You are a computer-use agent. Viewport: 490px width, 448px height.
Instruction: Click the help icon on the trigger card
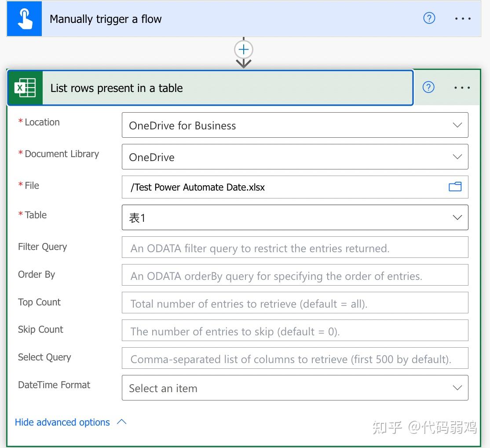(x=429, y=18)
